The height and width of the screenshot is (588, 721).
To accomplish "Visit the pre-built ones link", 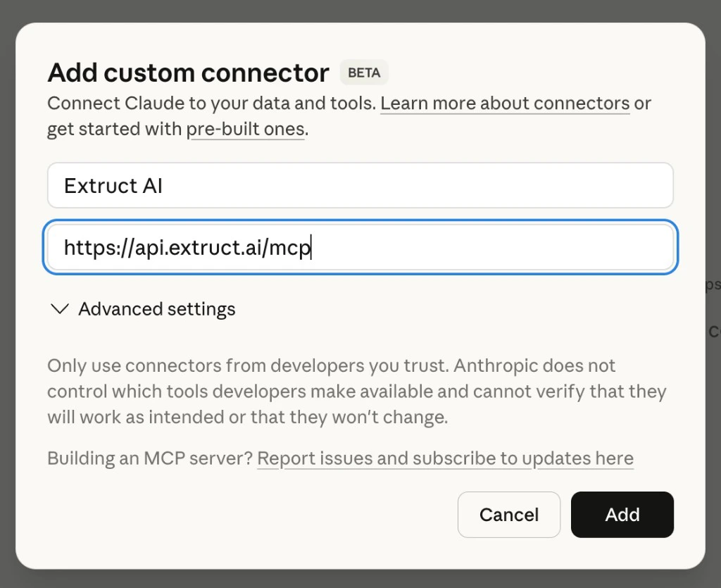I will [246, 129].
